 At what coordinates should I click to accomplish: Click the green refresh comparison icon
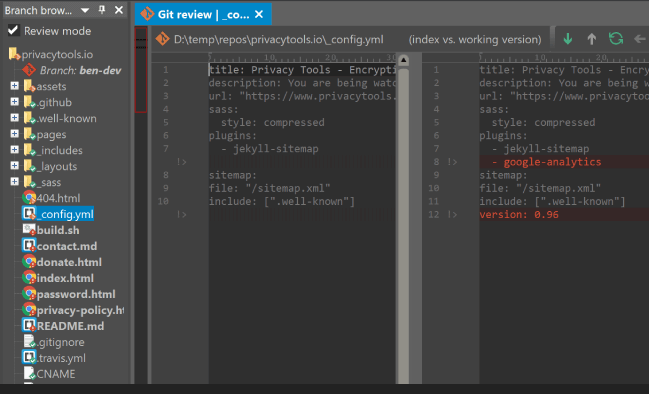pos(616,39)
